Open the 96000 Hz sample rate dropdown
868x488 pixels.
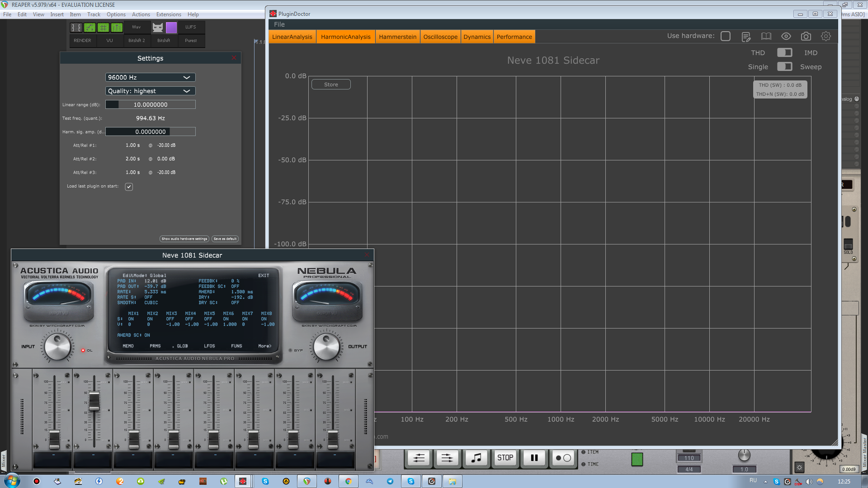(150, 77)
